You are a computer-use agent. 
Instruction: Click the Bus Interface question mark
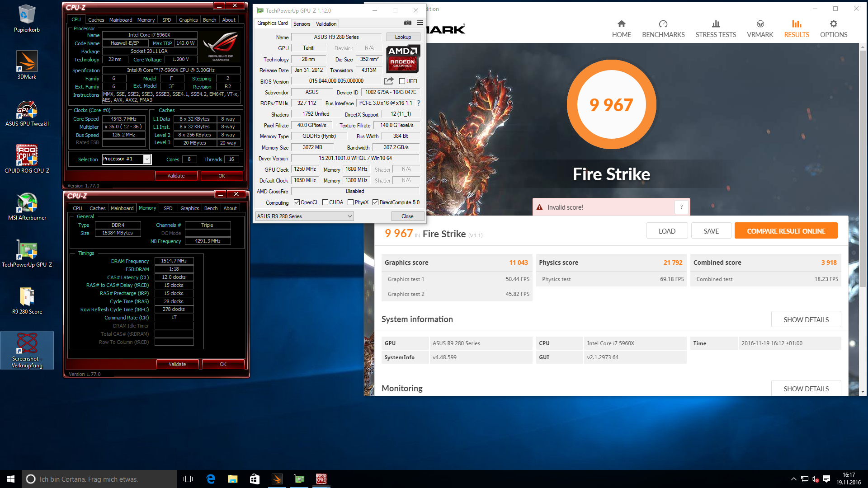(x=419, y=103)
